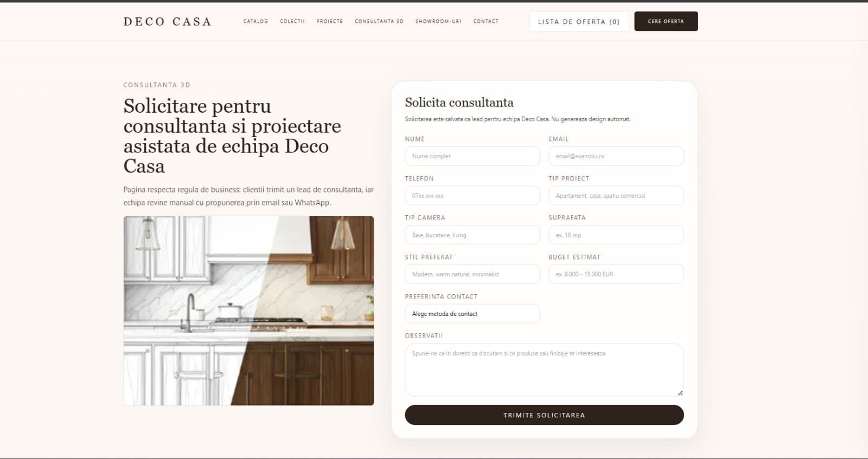Click the TELEFON field label
Viewport: 868px width, 459px height.
419,179
